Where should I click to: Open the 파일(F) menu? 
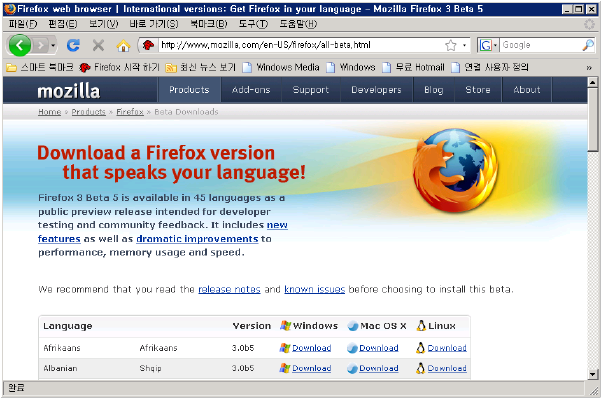tap(23, 24)
